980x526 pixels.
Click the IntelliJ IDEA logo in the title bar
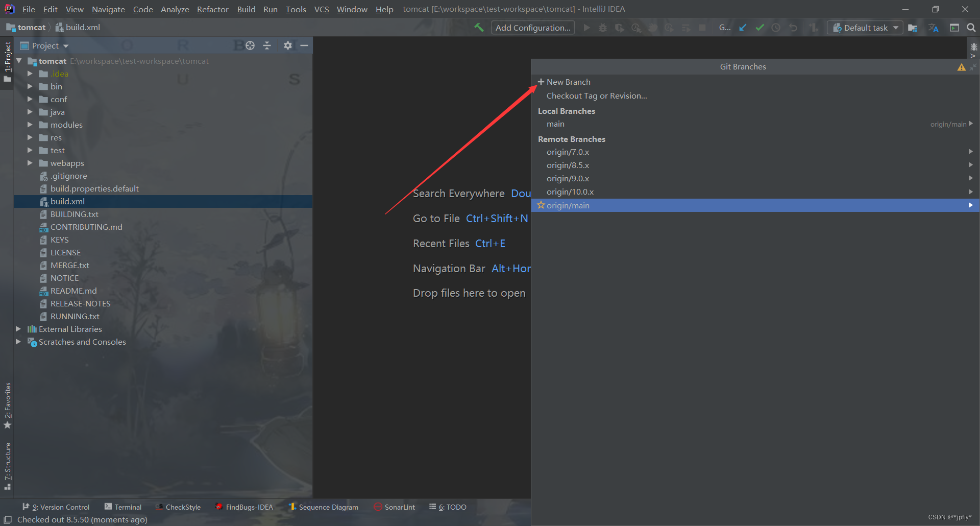pyautogui.click(x=9, y=9)
